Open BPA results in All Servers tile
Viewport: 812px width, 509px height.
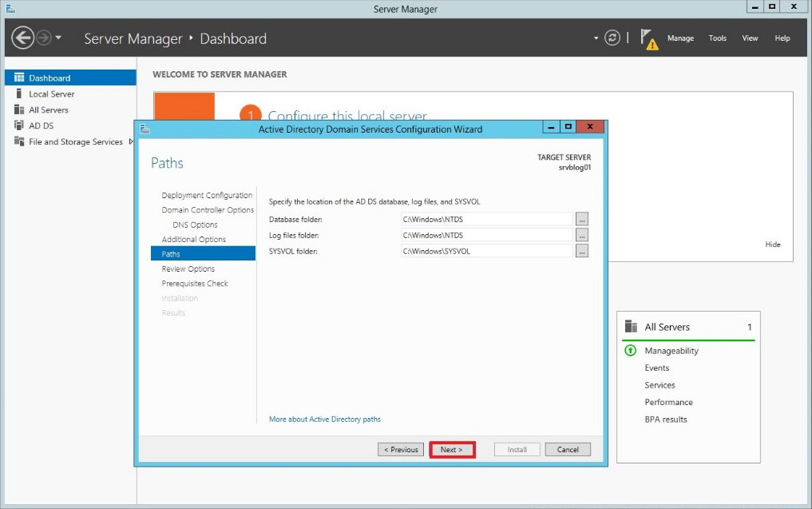tap(665, 420)
